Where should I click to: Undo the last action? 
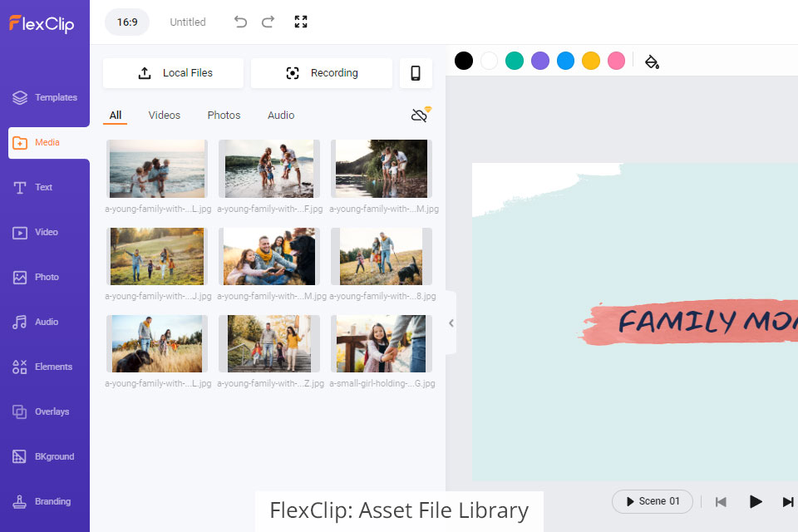tap(240, 22)
